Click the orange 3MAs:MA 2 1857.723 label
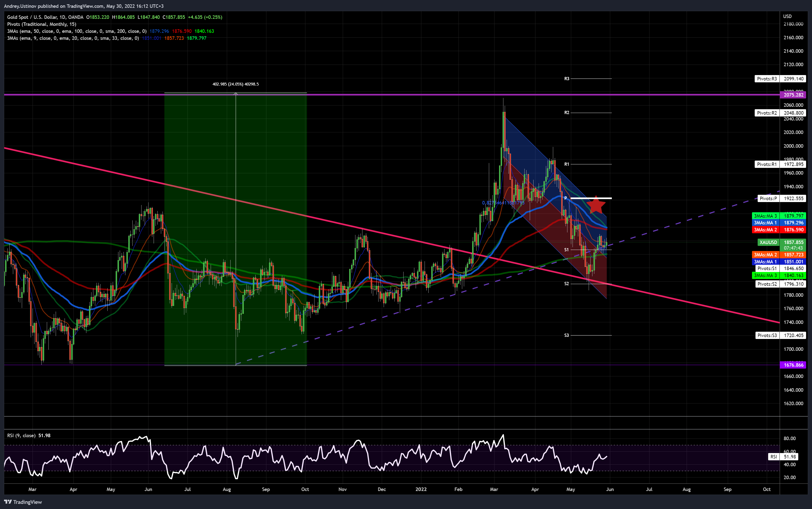Image resolution: width=812 pixels, height=509 pixels. click(x=779, y=255)
